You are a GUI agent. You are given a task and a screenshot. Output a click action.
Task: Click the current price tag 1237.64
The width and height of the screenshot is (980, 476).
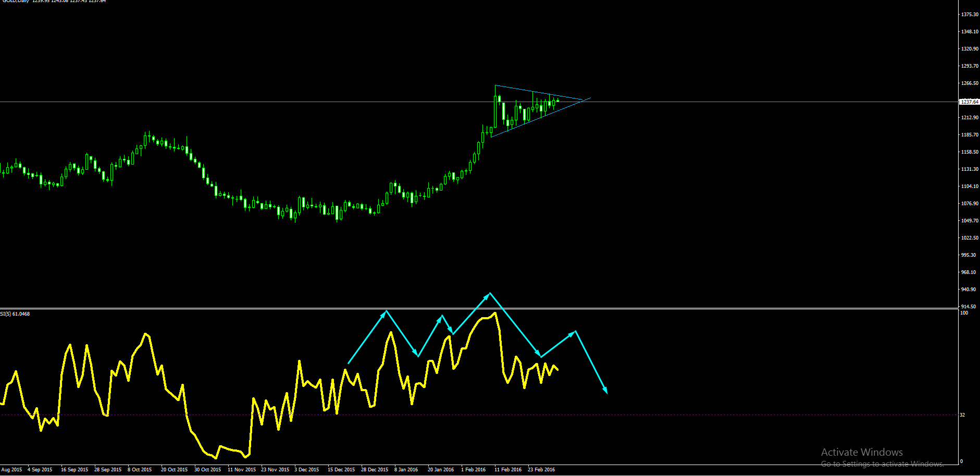pos(969,102)
